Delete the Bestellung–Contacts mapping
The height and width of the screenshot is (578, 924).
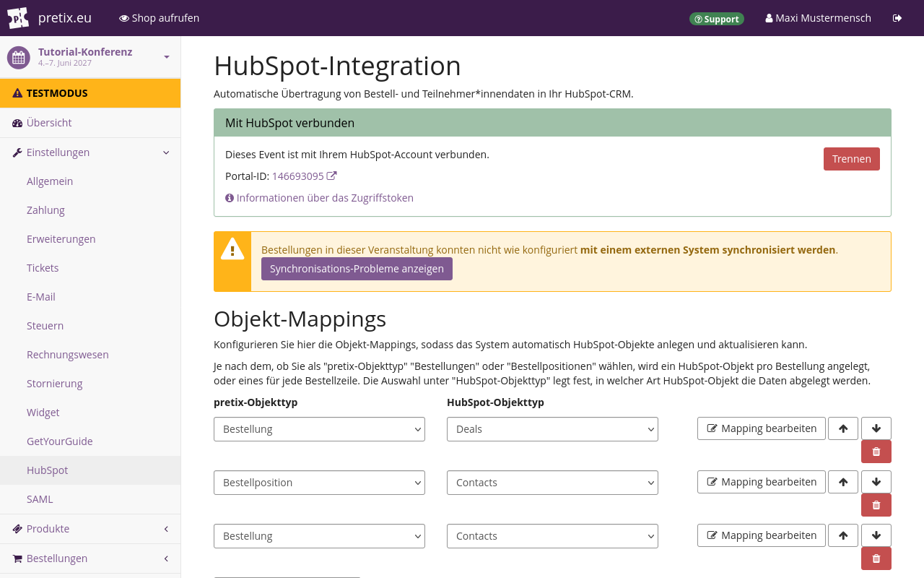coord(876,558)
